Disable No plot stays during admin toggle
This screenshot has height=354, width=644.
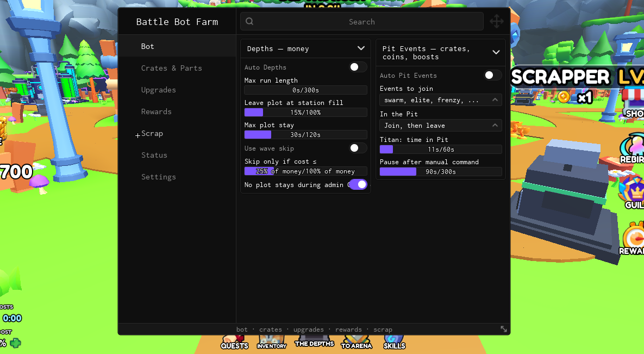coord(358,184)
